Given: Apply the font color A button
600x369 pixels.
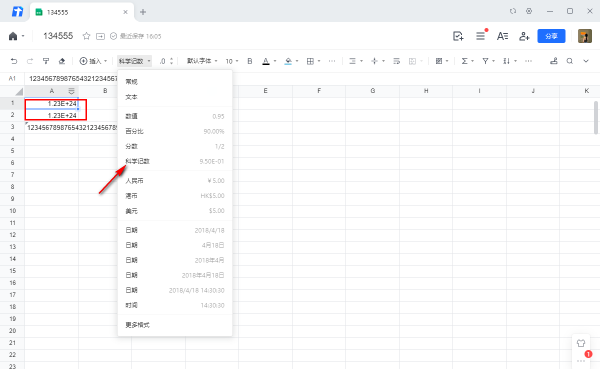Looking at the screenshot, I should tap(266, 61).
